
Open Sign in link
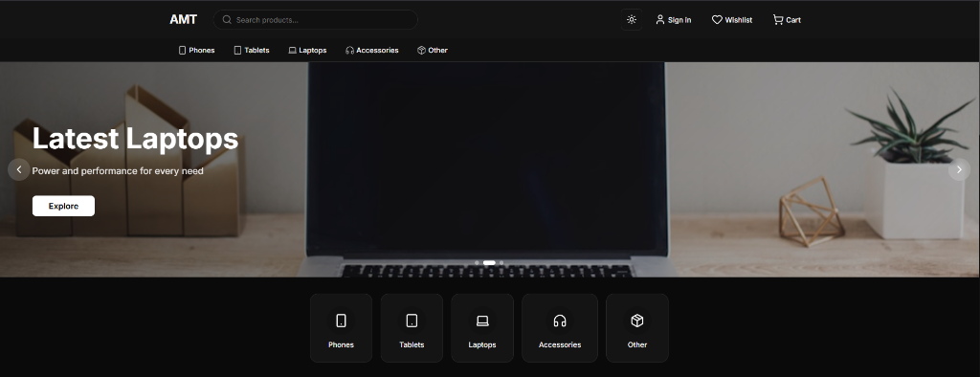point(673,20)
